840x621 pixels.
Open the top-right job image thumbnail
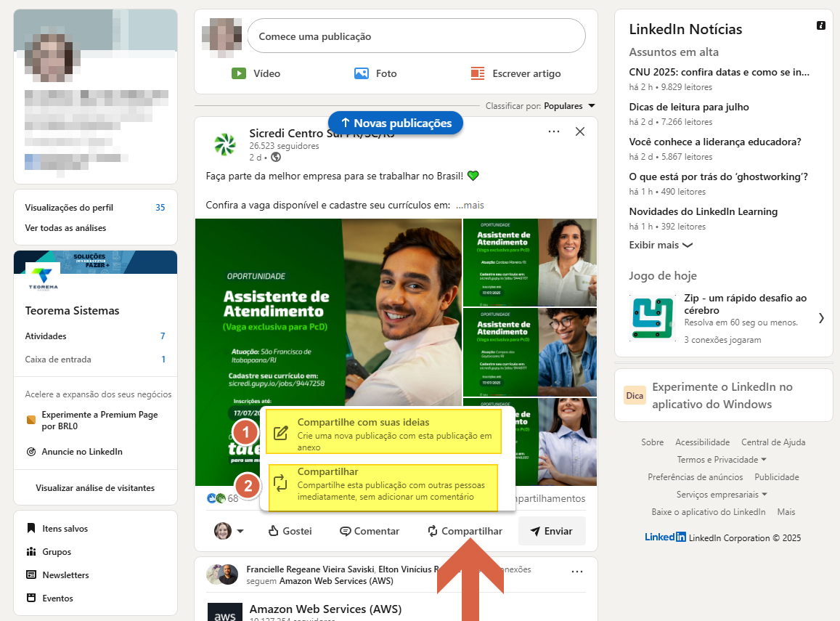pyautogui.click(x=530, y=262)
